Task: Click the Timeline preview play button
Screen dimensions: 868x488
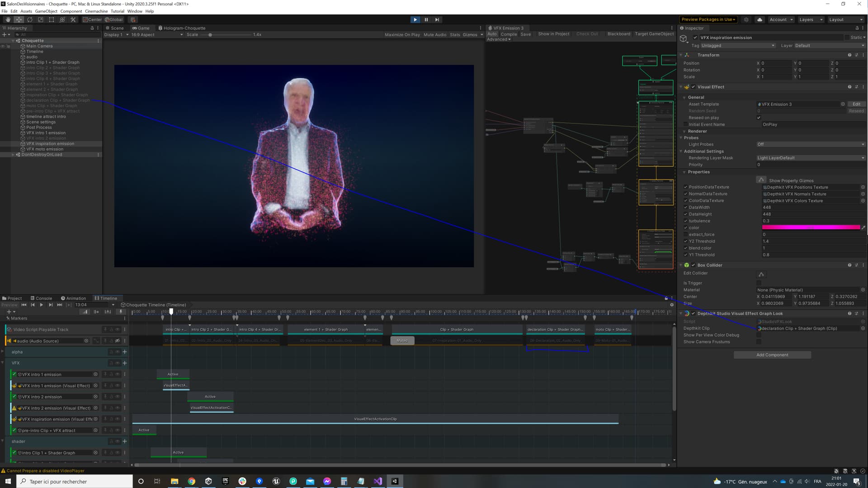Action: (42, 305)
